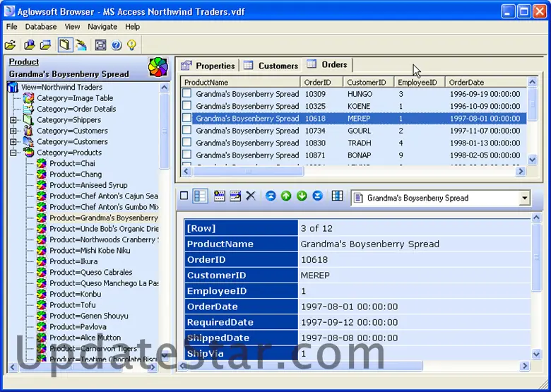Click the green down arrow record icon
The width and height of the screenshot is (551, 392).
[x=302, y=196]
